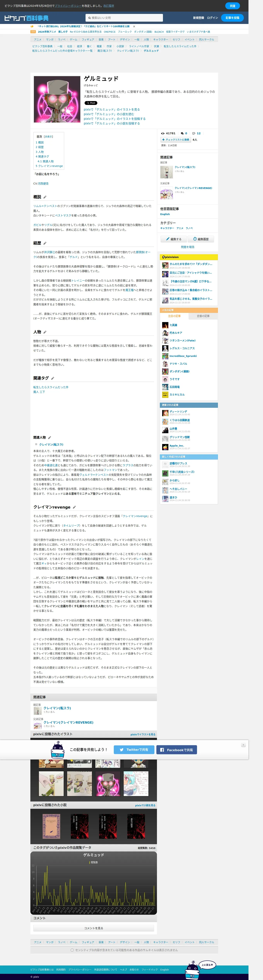Screen dimensions: 263x980
Task: Share the article via Facebookで共有 button
Action: point(176,750)
